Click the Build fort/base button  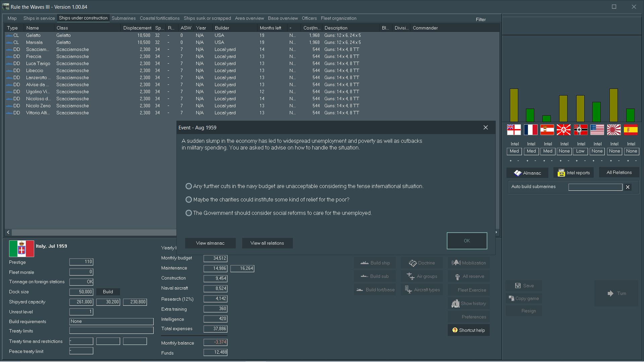click(x=375, y=290)
